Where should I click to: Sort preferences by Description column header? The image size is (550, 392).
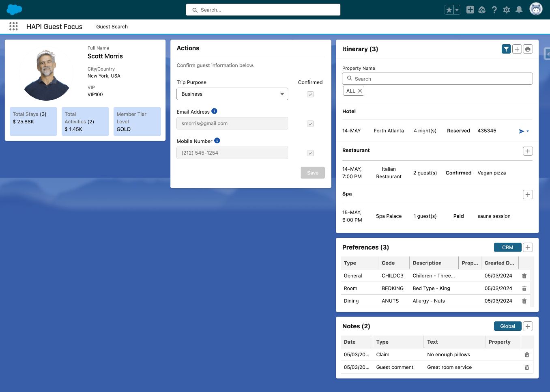click(427, 263)
